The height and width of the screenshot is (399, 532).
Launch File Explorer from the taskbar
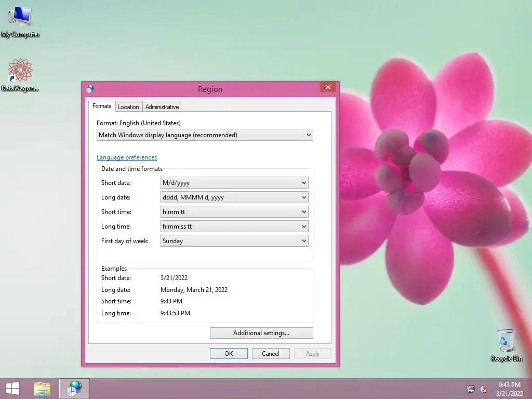pos(42,389)
